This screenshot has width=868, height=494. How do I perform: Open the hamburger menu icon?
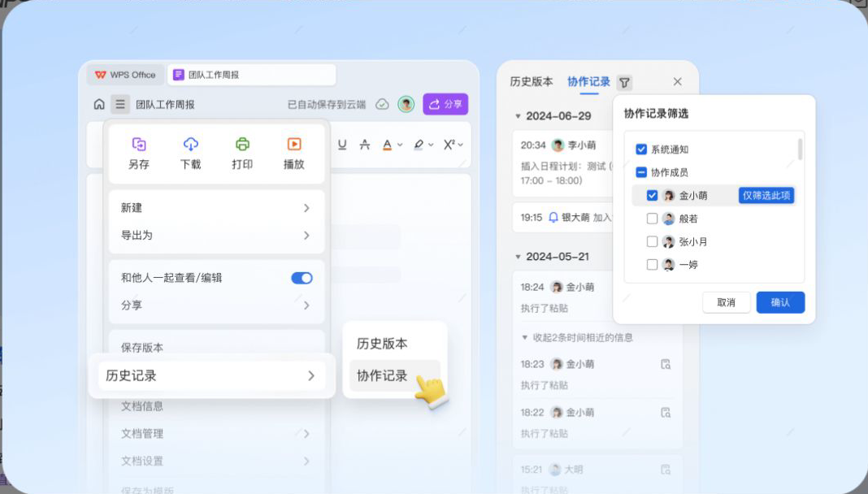[120, 104]
